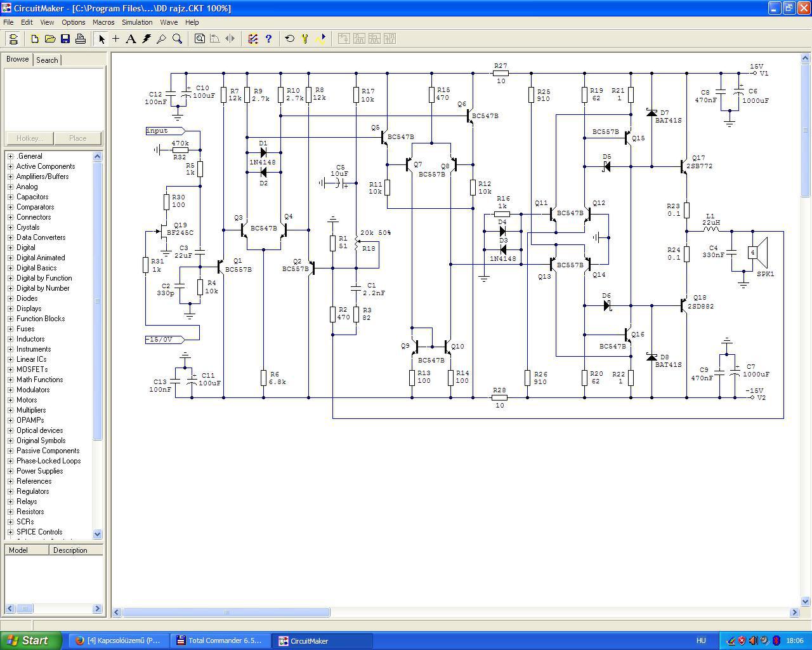
Task: Click the component tree's scroll down arrow
Action: click(x=98, y=534)
